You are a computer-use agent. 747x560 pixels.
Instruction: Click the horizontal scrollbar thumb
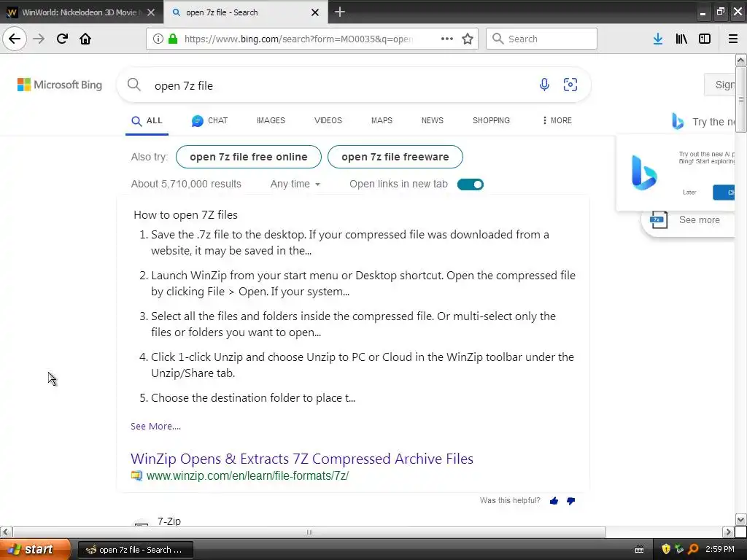tap(309, 532)
